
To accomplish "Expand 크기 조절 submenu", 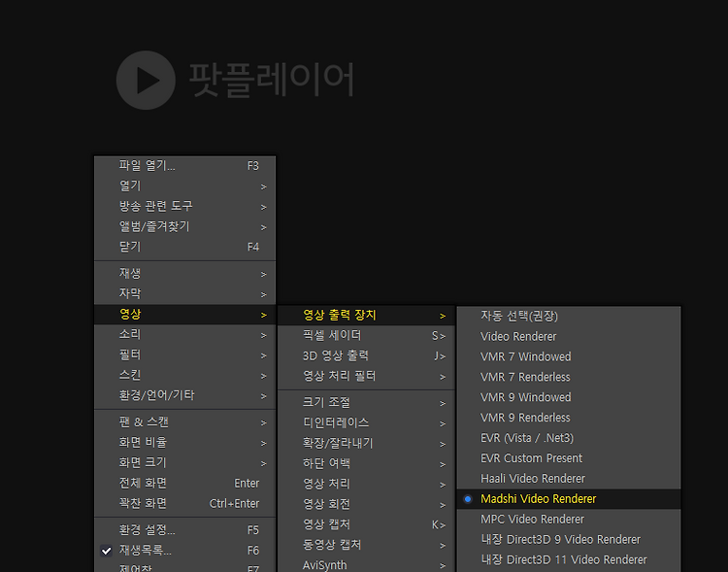I will pyautogui.click(x=366, y=403).
